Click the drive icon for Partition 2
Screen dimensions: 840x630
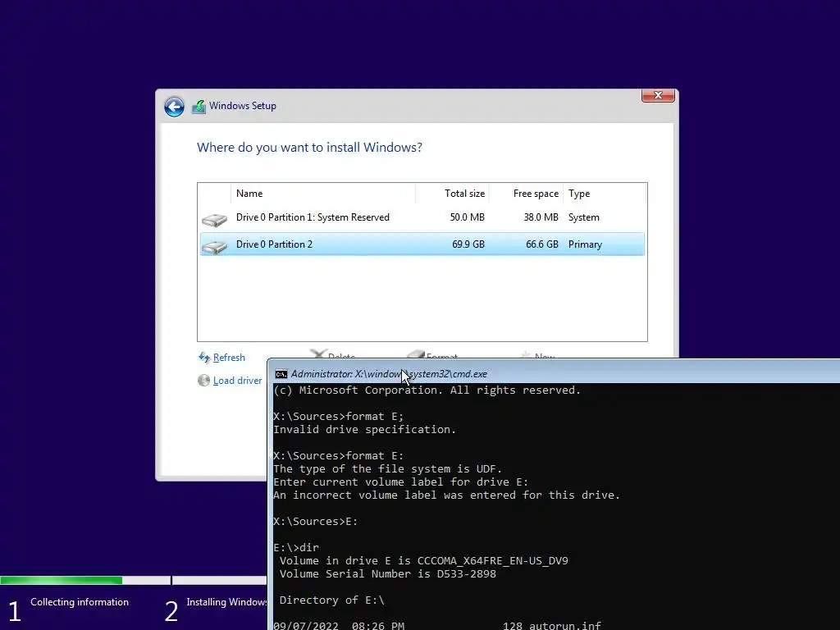214,246
